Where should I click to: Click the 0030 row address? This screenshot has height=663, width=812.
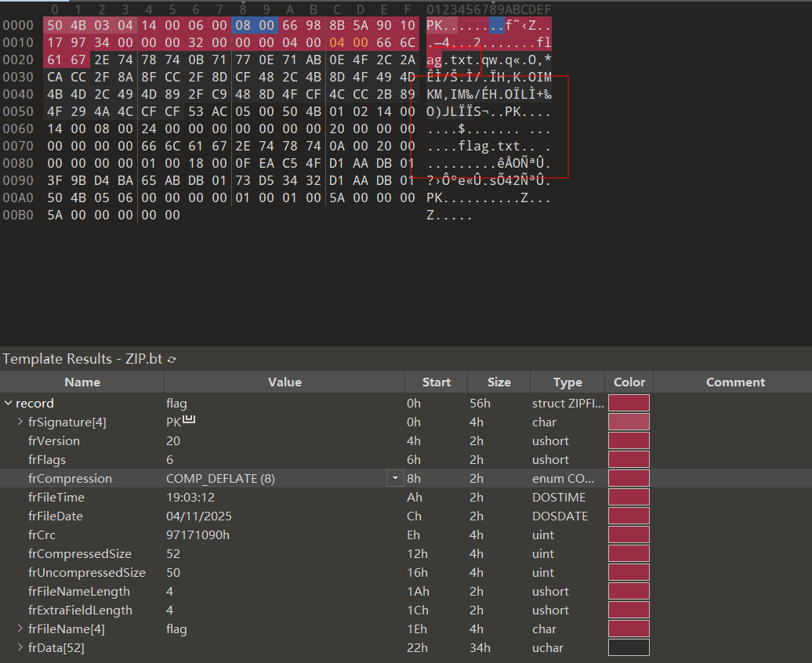click(18, 77)
